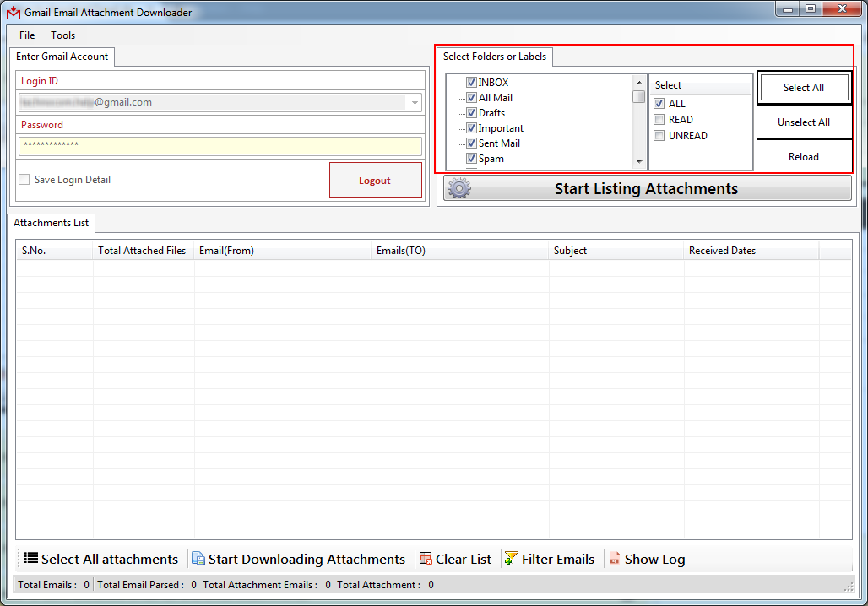Click the Email(From) column header
Screen dimensions: 868x606
point(282,250)
